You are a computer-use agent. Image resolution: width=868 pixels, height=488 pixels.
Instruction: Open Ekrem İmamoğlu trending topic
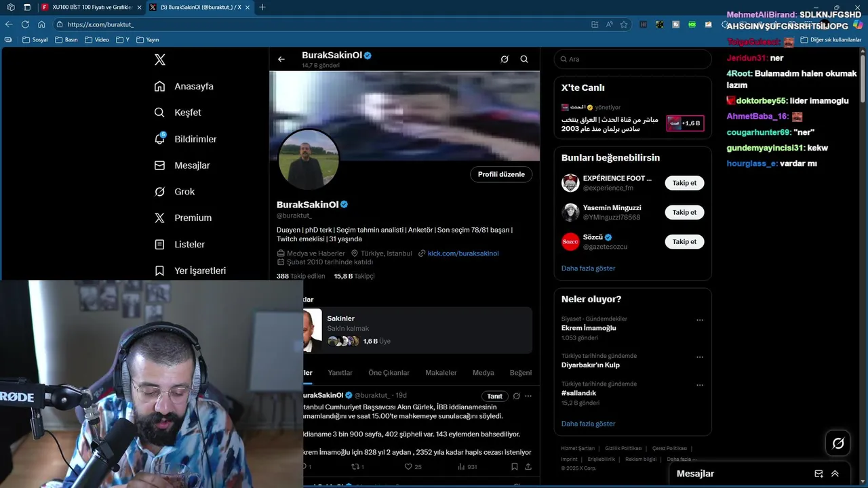(x=589, y=328)
